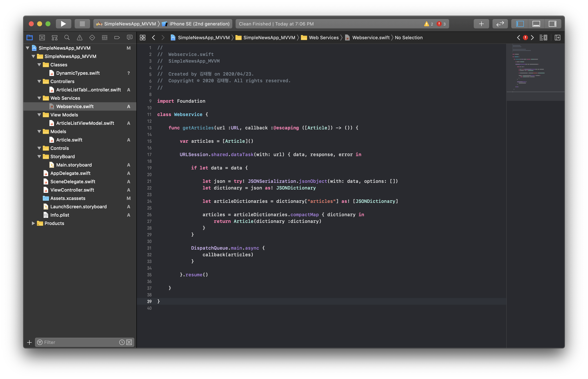Toggle the right inspectors panel
This screenshot has height=379, width=588.
pyautogui.click(x=552, y=24)
